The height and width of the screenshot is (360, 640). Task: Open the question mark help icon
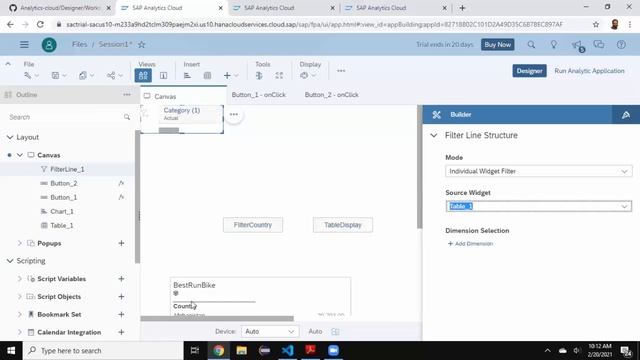621,44
